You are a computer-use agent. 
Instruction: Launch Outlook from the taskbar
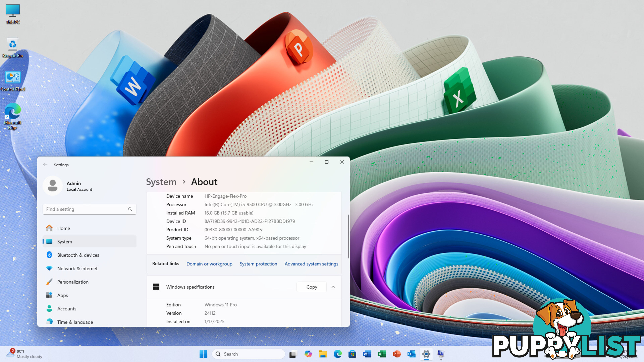tap(411, 354)
